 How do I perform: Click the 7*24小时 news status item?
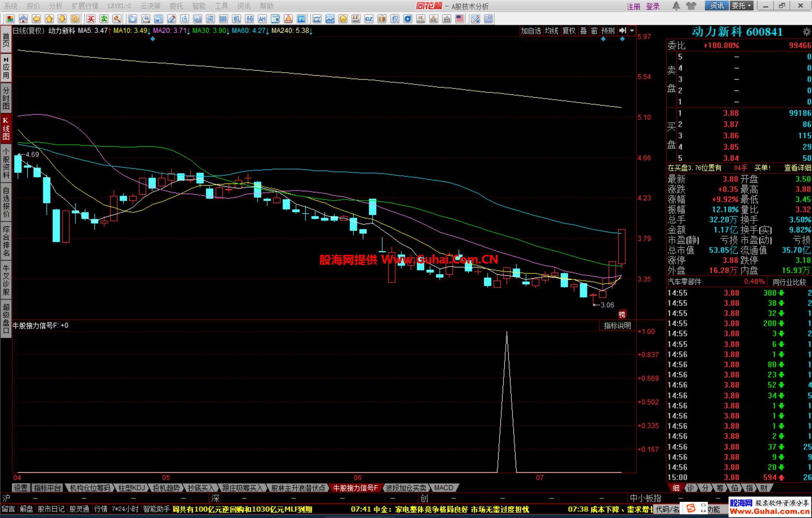pyautogui.click(x=125, y=509)
